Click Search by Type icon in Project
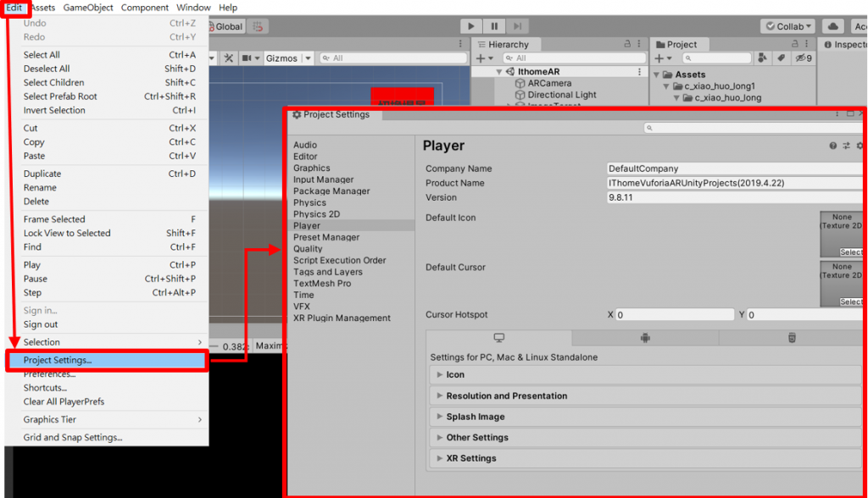Screen dimensions: 868x498 (x=762, y=58)
